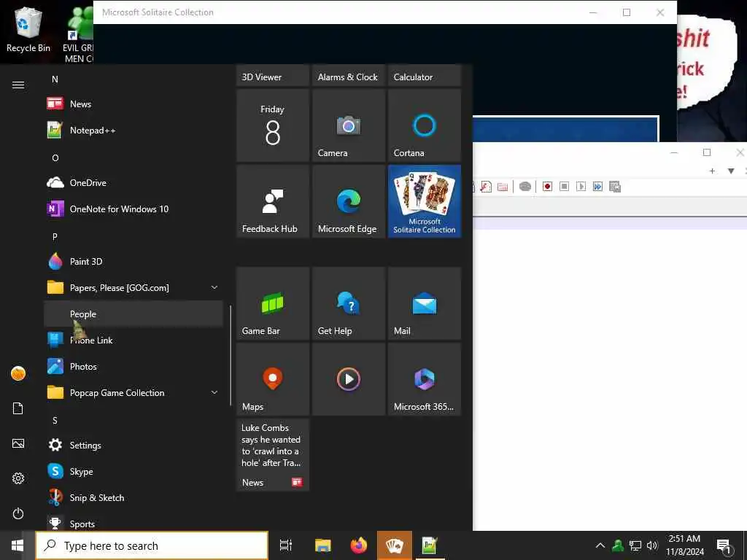Open Microsoft 365 tile

coord(425,379)
